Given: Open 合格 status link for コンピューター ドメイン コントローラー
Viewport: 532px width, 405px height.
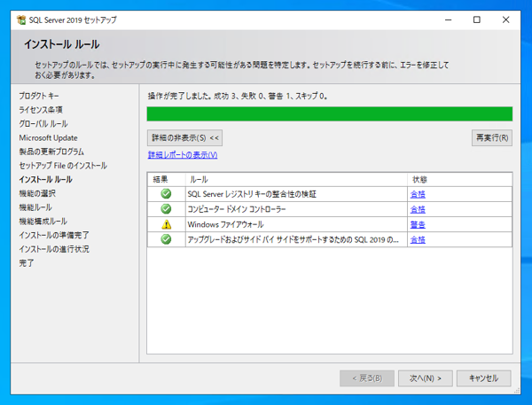Looking at the screenshot, I should coord(418,209).
